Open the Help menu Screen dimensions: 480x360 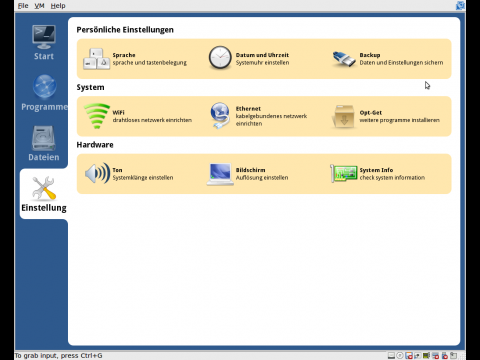[x=58, y=6]
